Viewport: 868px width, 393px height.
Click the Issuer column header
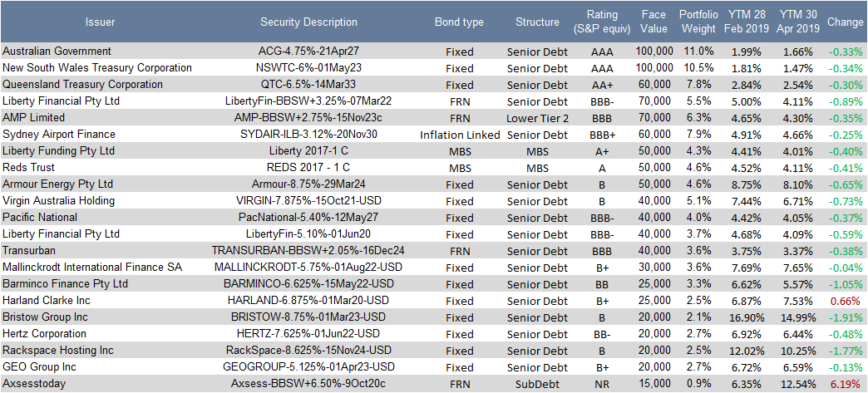pos(101,22)
